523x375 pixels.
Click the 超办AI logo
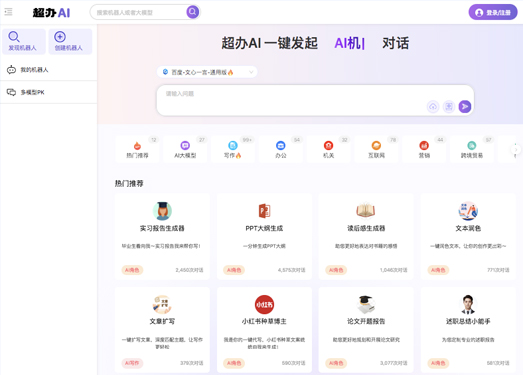pos(51,13)
